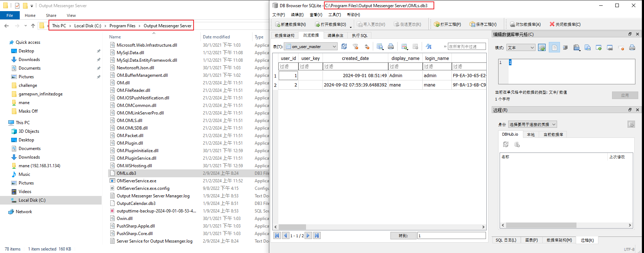This screenshot has width=644, height=253.
Task: Go to next record navigation button
Action: point(308,235)
